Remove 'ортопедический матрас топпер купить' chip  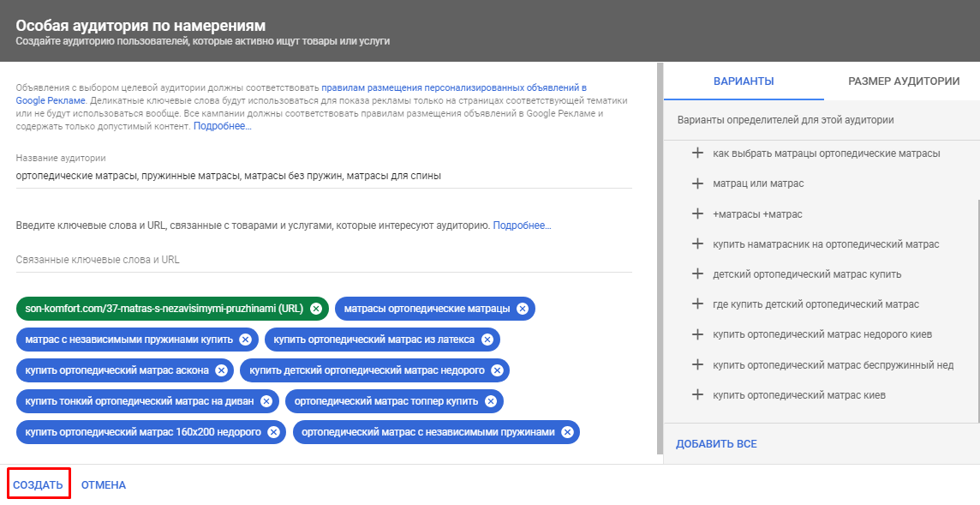pos(490,401)
